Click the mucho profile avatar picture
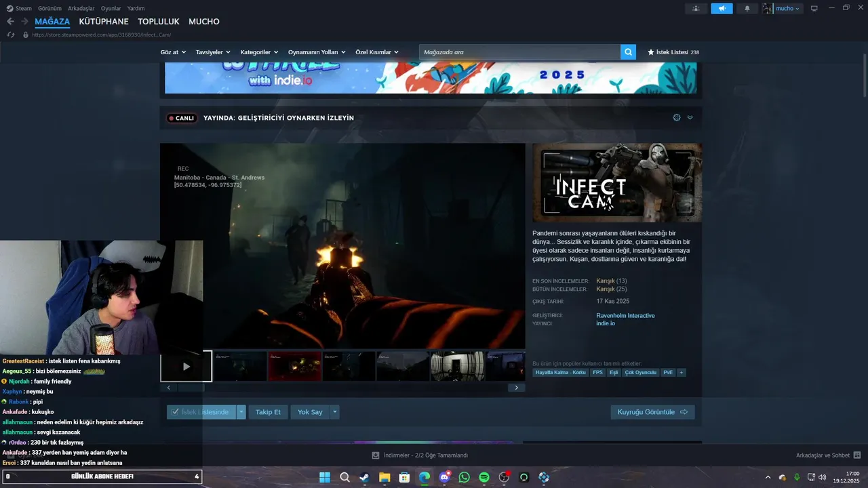Image resolution: width=868 pixels, height=488 pixels. 768,8
